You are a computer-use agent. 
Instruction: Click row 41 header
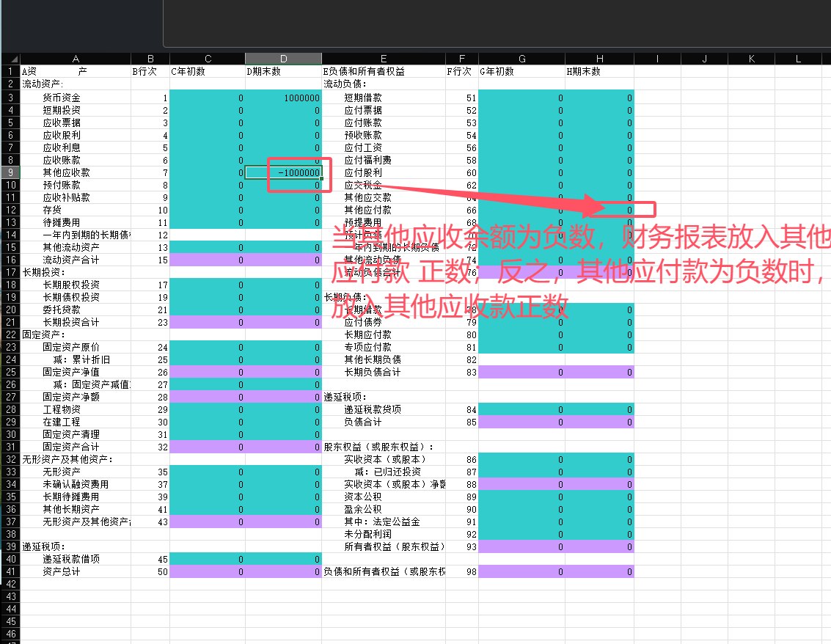pos(10,571)
